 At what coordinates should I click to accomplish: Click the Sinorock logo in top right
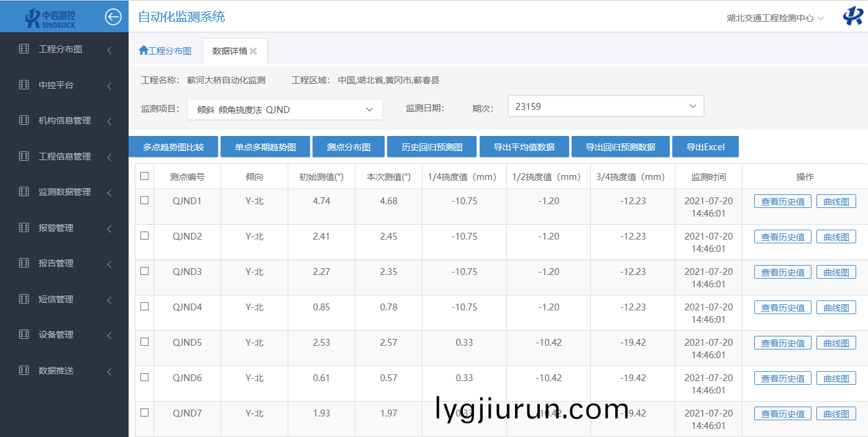pos(852,17)
